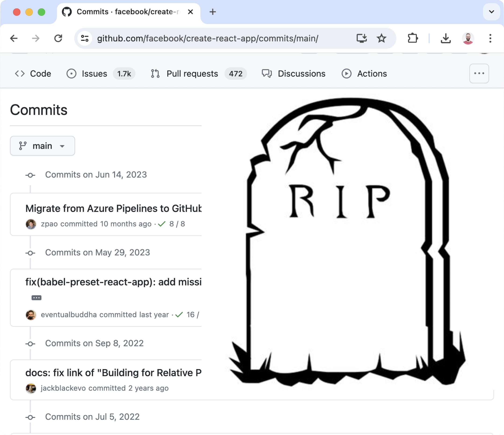The height and width of the screenshot is (435, 504).
Task: Open the Chrome profile avatar
Action: 468,38
